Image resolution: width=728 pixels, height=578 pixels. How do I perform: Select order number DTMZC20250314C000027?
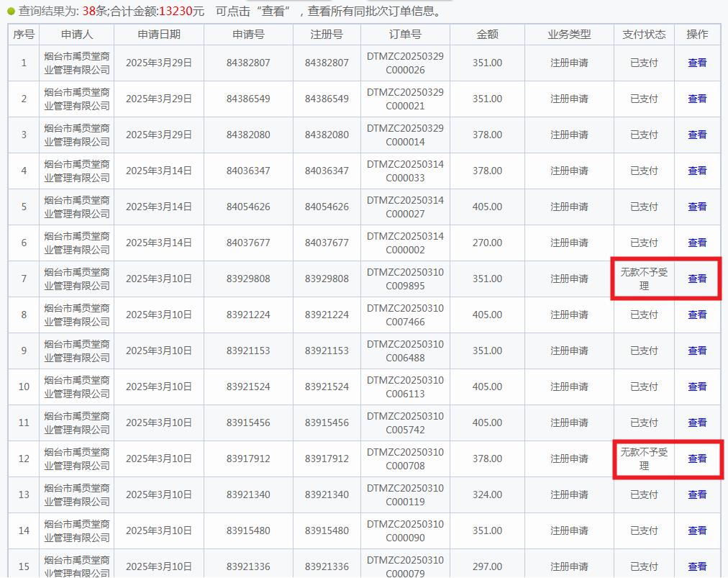(405, 207)
